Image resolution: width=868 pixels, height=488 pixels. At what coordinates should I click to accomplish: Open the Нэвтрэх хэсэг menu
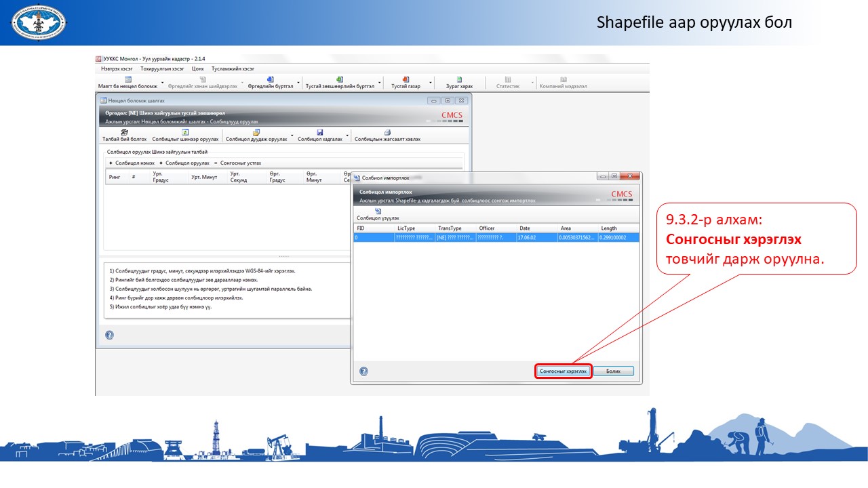[x=117, y=68]
